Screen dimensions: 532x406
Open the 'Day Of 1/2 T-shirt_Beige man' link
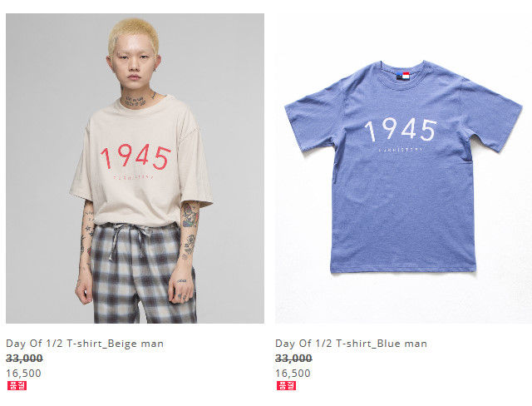coord(85,344)
